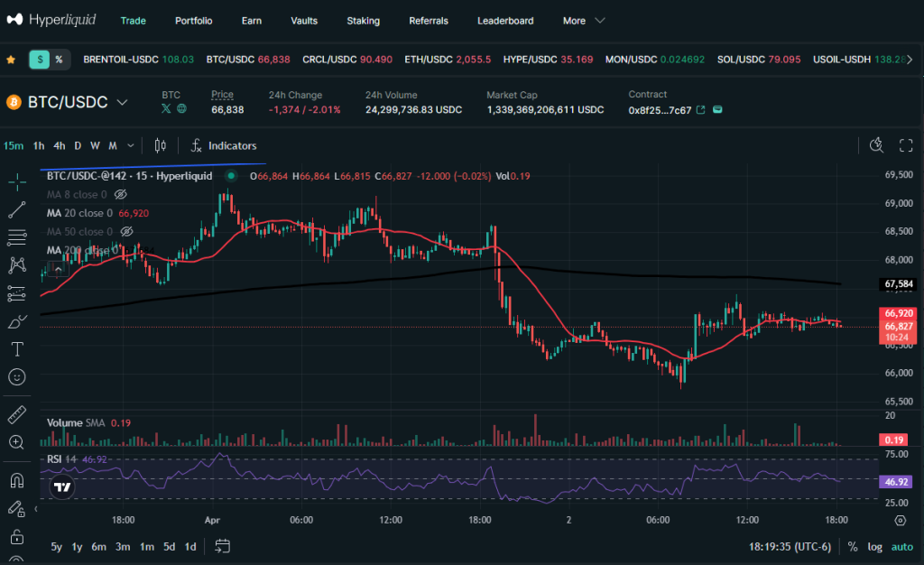Expand the additional timeframes dropdown
The width and height of the screenshot is (924, 565).
131,145
